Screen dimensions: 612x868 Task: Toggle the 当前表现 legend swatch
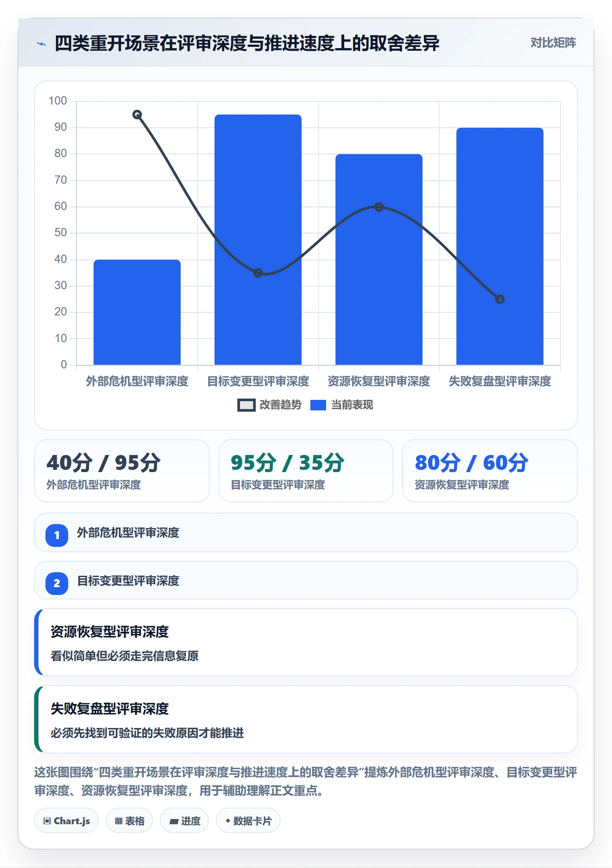click(x=318, y=405)
